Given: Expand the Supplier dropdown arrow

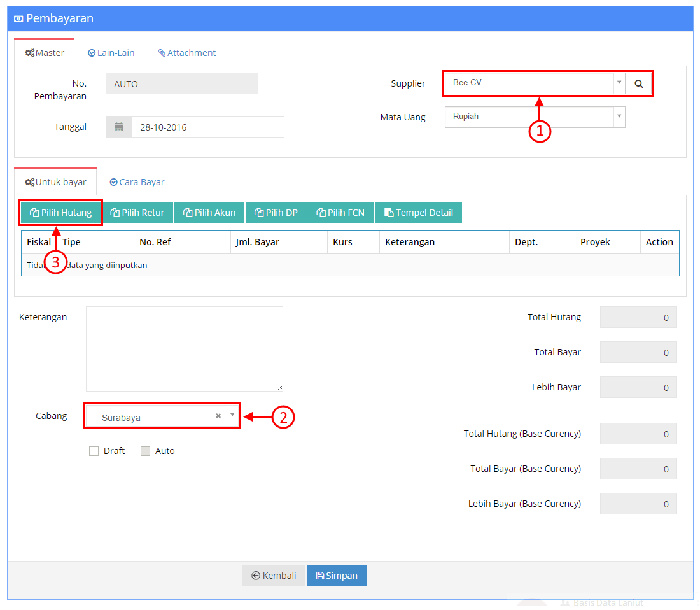Looking at the screenshot, I should [619, 83].
